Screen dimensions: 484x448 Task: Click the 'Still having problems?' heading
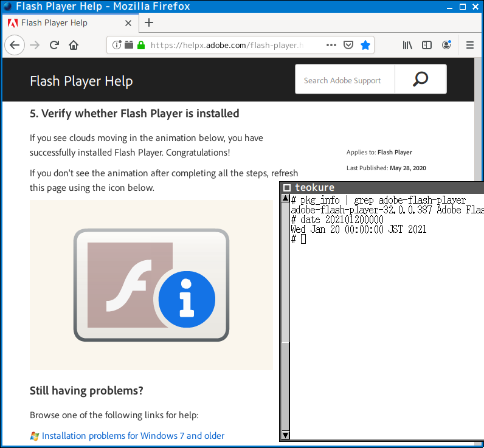point(86,391)
